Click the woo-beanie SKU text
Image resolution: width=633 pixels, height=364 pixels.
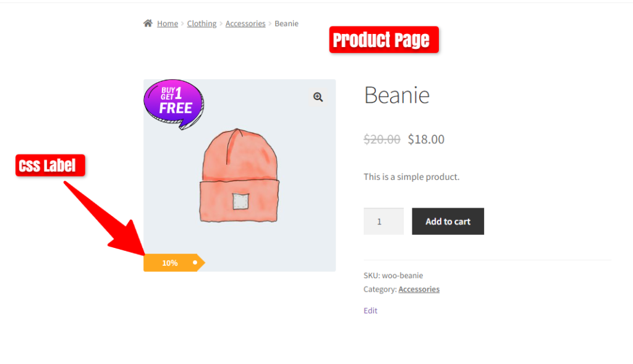tap(402, 275)
